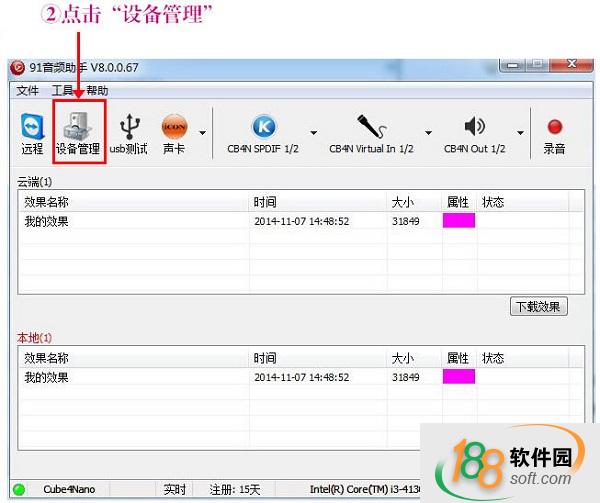Click the green status indicator in status bar
600x503 pixels.
coord(19,490)
